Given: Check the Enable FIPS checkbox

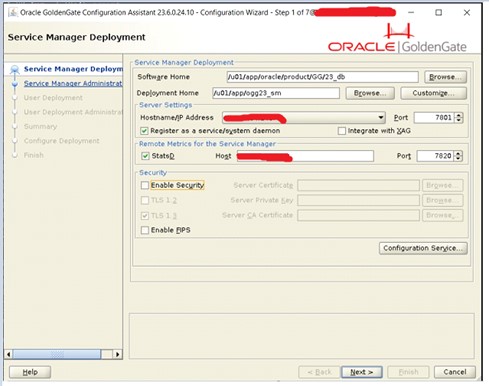Looking at the screenshot, I should tap(145, 230).
